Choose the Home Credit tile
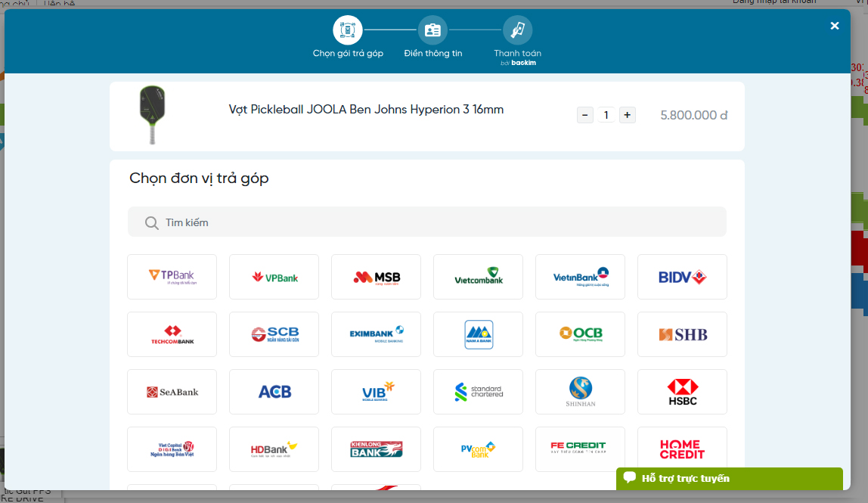The width and height of the screenshot is (868, 503). (682, 449)
